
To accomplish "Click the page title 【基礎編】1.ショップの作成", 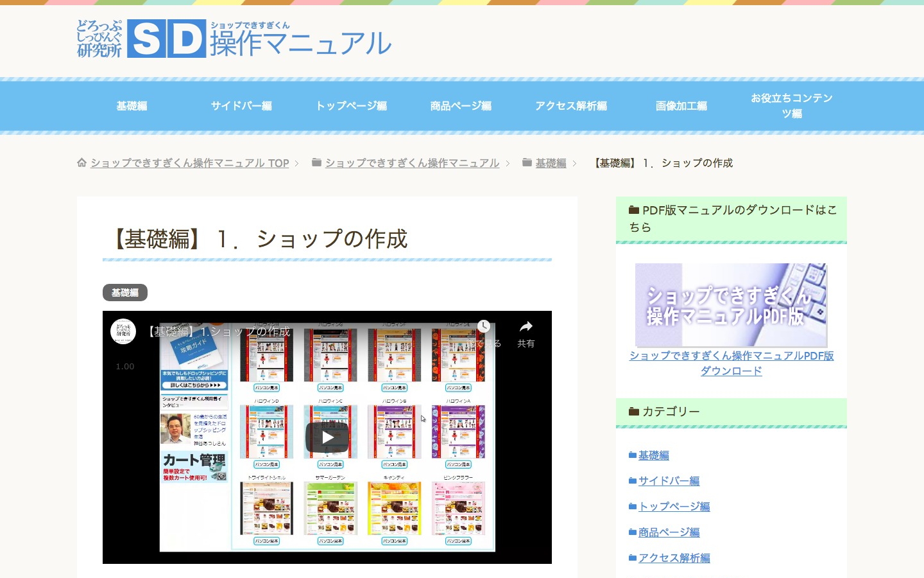I will [x=259, y=239].
